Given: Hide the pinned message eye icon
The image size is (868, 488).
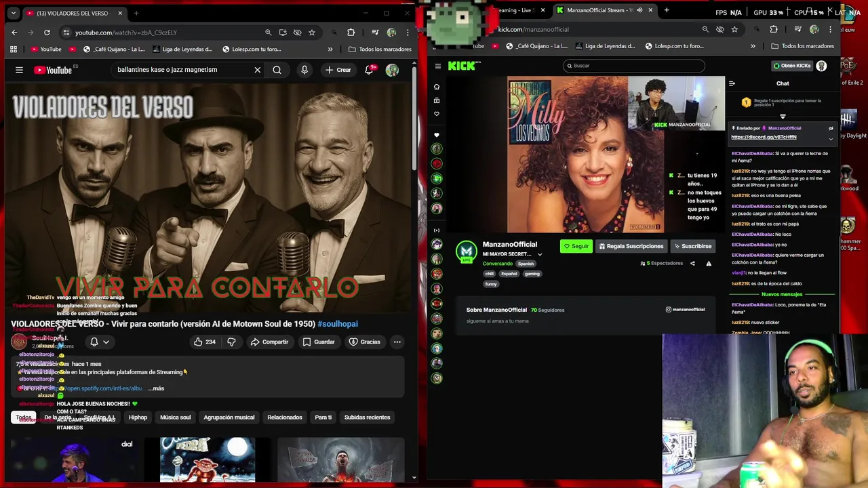Looking at the screenshot, I should (x=831, y=128).
